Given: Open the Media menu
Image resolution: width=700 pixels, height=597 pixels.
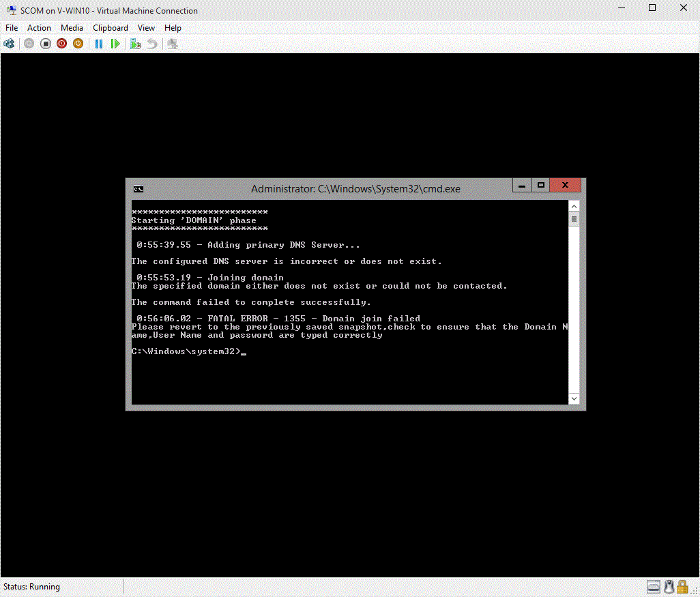Looking at the screenshot, I should point(72,28).
